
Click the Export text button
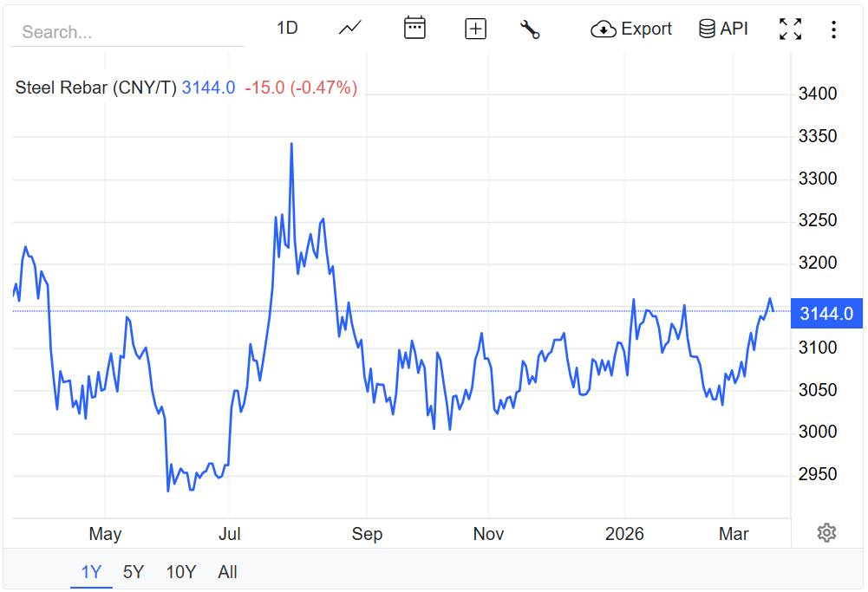click(x=646, y=29)
